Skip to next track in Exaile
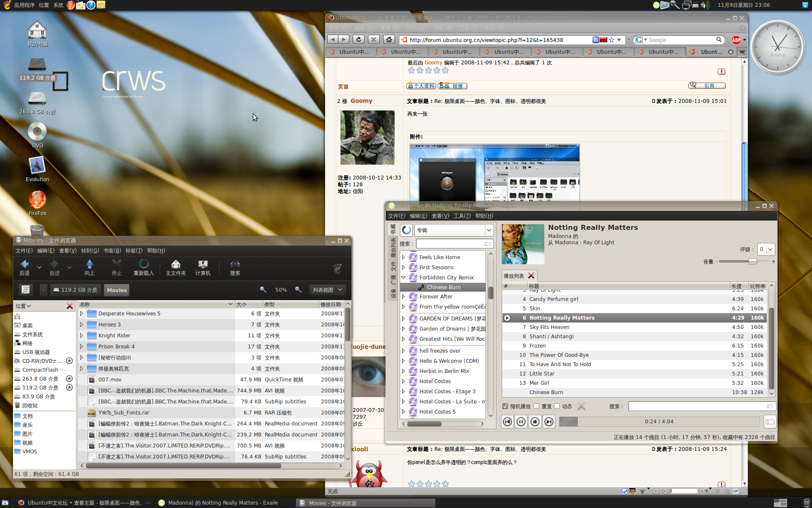Screen dimensions: 812x508 [x=549, y=422]
